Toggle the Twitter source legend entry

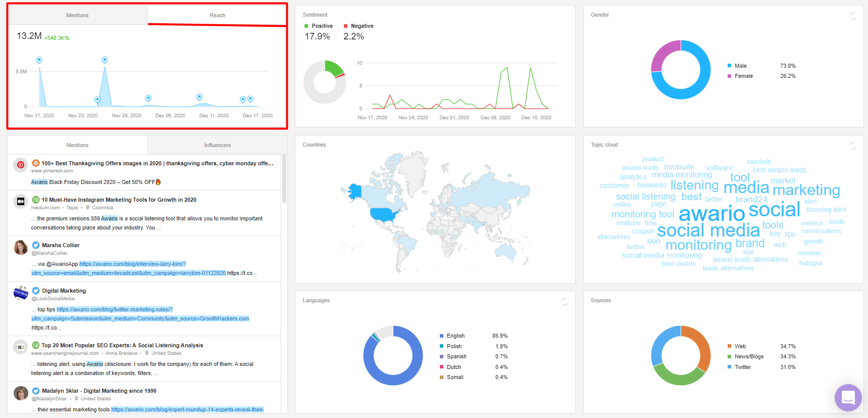[739, 367]
